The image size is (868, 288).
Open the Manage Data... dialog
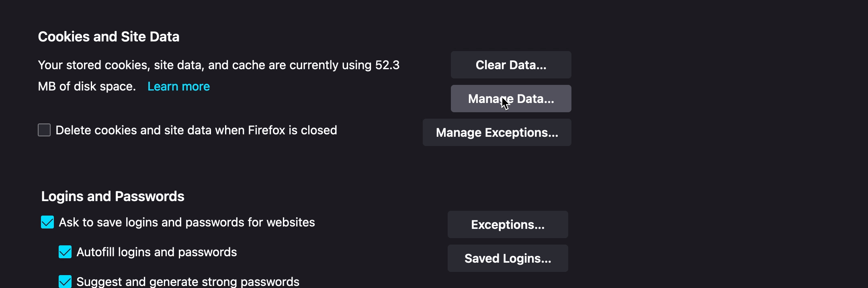pos(511,99)
